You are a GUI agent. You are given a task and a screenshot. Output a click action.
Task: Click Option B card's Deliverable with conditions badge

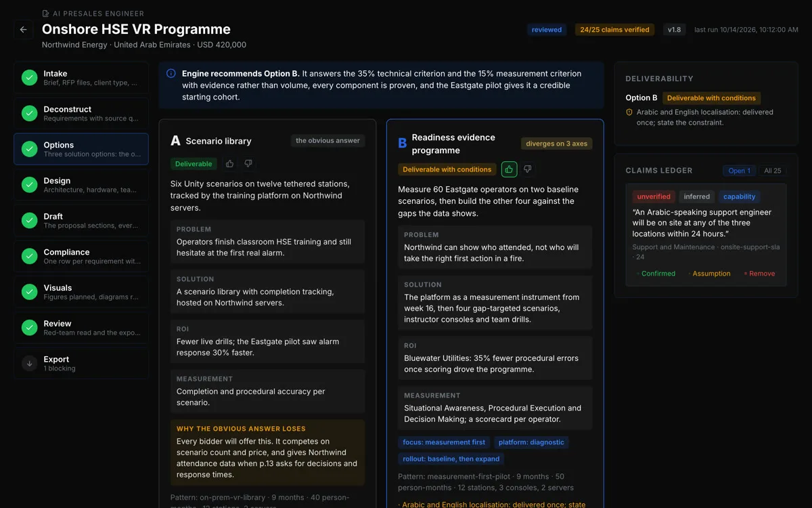[x=447, y=169]
